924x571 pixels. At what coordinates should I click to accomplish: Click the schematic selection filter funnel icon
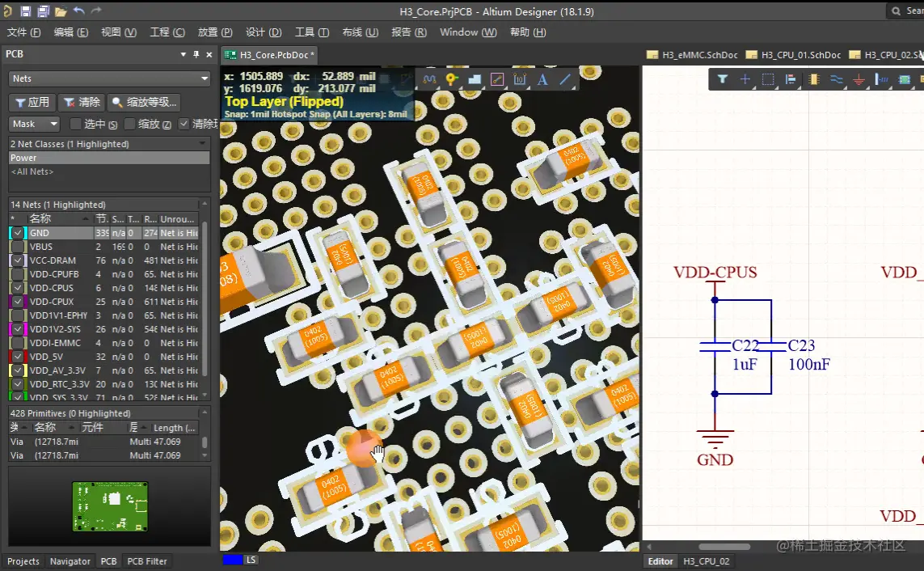[723, 79]
